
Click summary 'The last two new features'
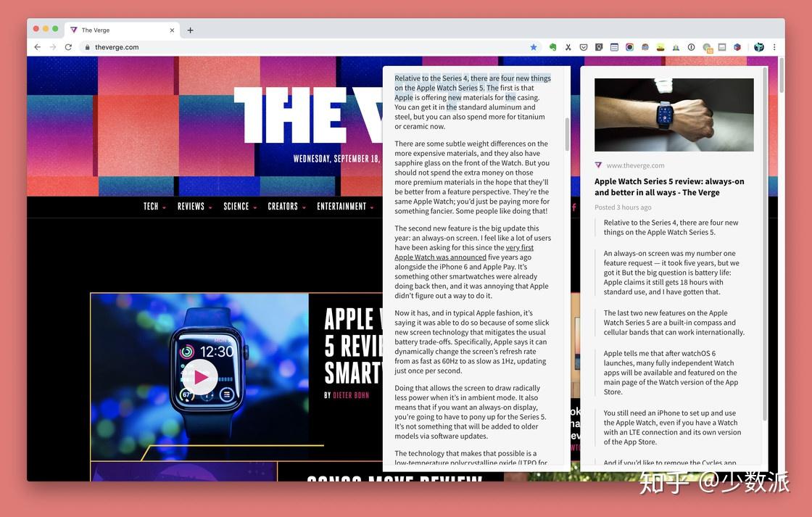click(x=674, y=323)
